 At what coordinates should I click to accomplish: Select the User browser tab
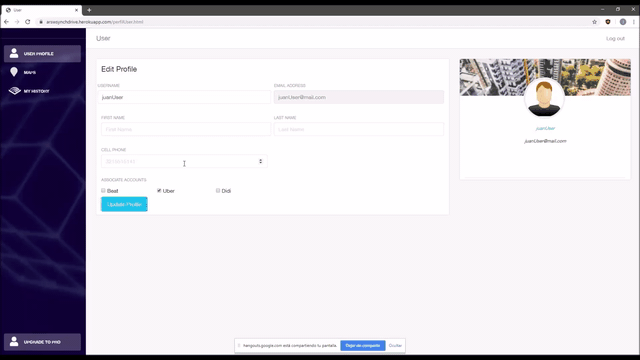41,10
